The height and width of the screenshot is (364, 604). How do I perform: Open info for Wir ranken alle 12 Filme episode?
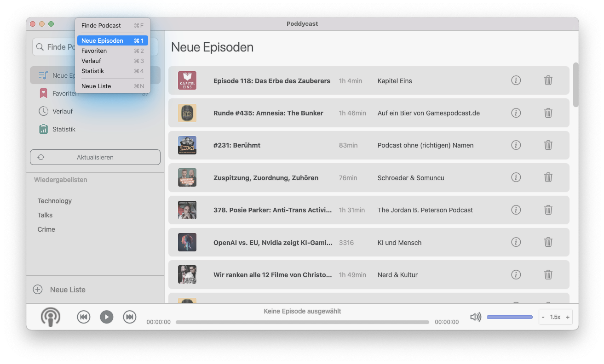(516, 274)
